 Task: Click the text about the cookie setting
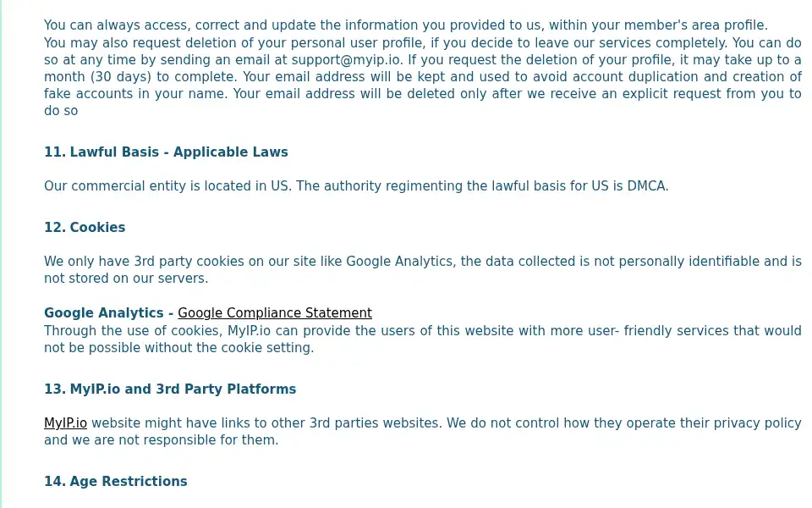point(423,339)
